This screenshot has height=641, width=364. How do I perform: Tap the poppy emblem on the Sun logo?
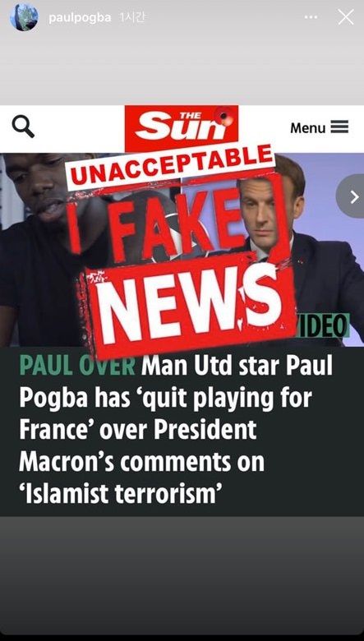click(x=225, y=118)
